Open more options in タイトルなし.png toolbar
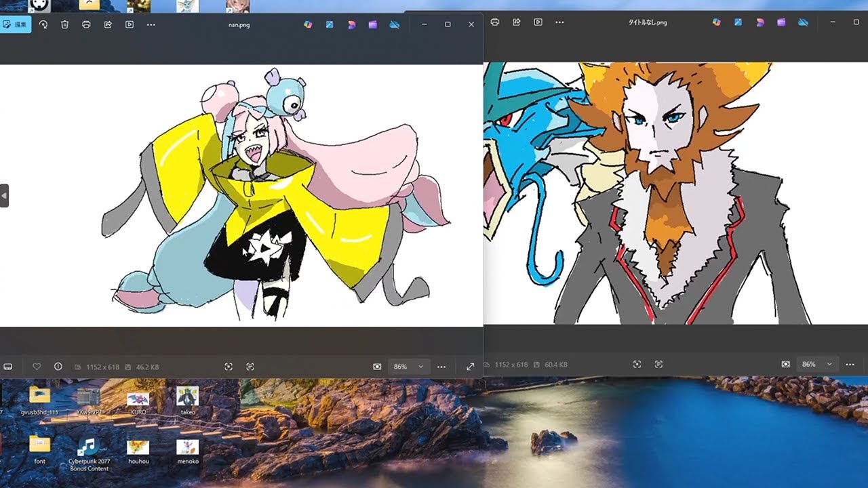868x488 pixels. (559, 22)
